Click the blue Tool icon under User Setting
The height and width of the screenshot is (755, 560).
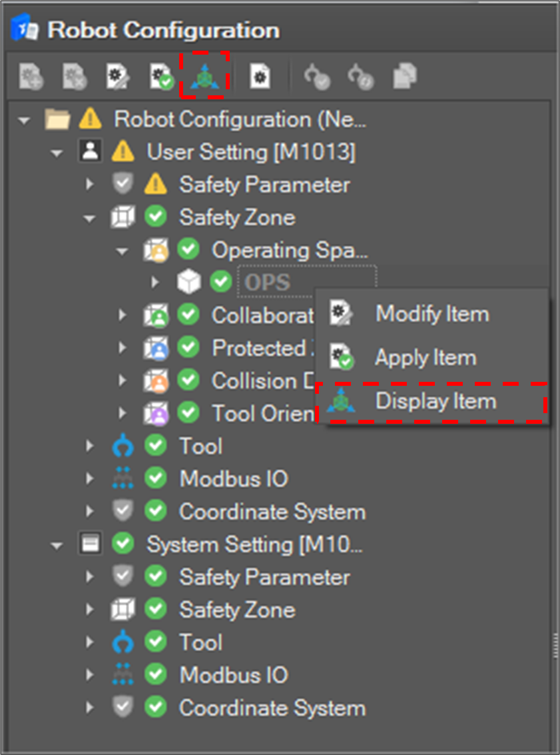(x=123, y=446)
